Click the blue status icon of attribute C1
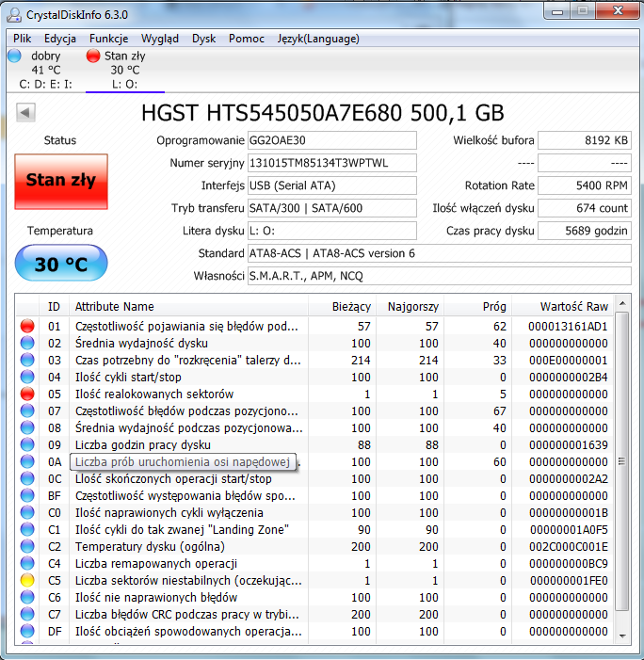 pos(27,529)
